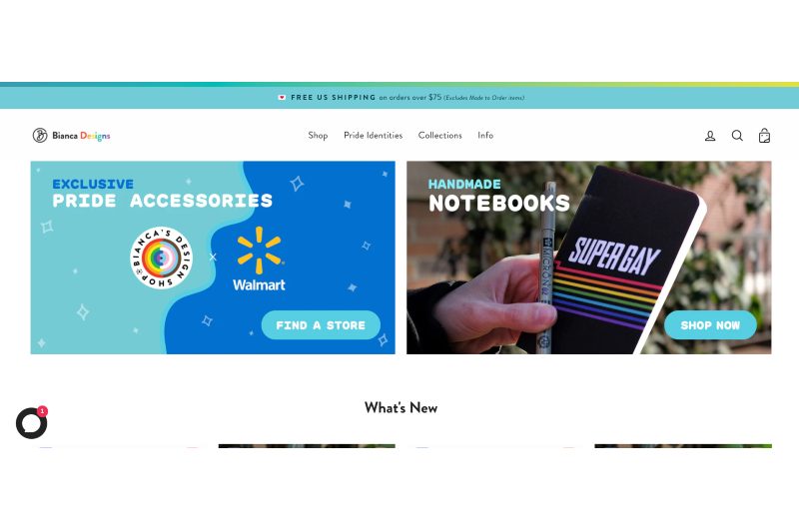Open the chat bubble widget
799x532 pixels.
(32, 422)
